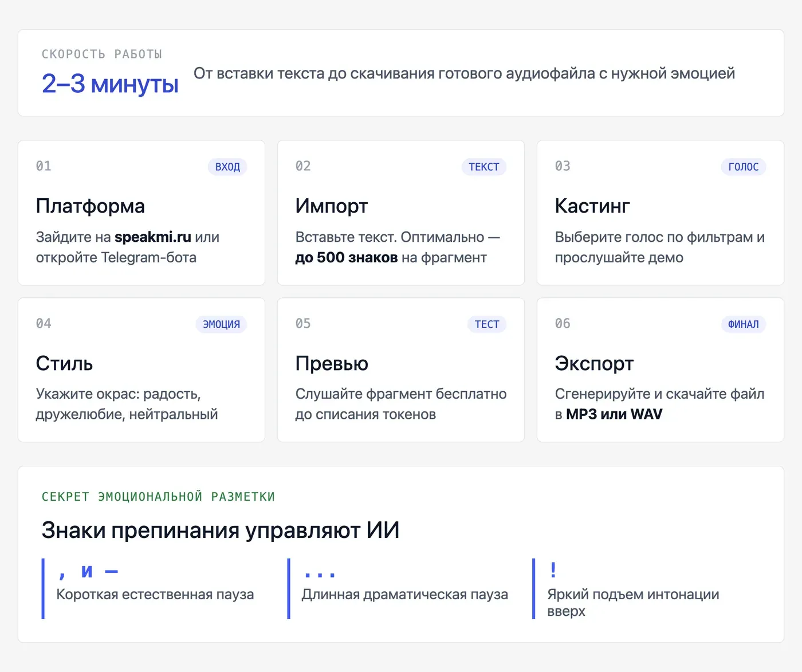This screenshot has width=802, height=672.
Task: Select the Импорт card heading
Action: (332, 206)
